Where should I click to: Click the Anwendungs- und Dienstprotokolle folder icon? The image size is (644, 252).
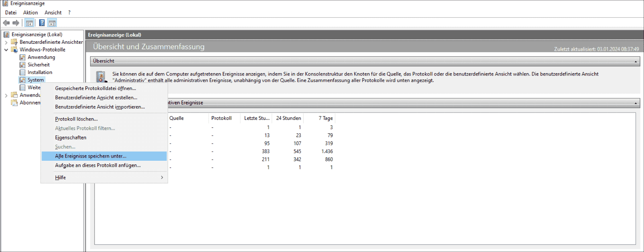pyautogui.click(x=14, y=95)
